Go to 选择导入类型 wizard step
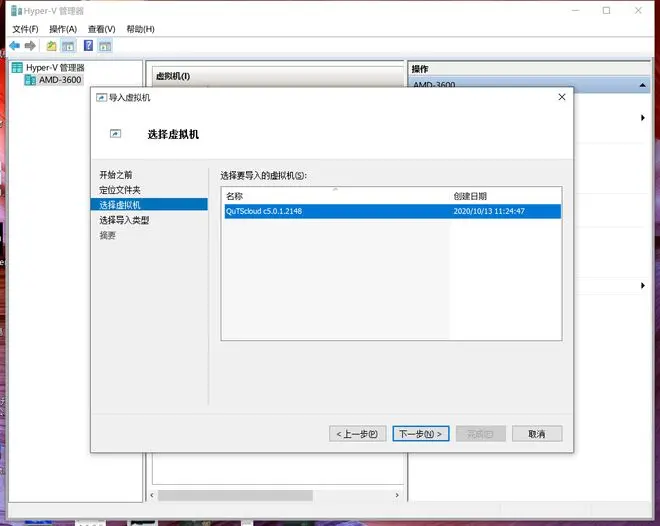This screenshot has height=526, width=660. tap(124, 220)
